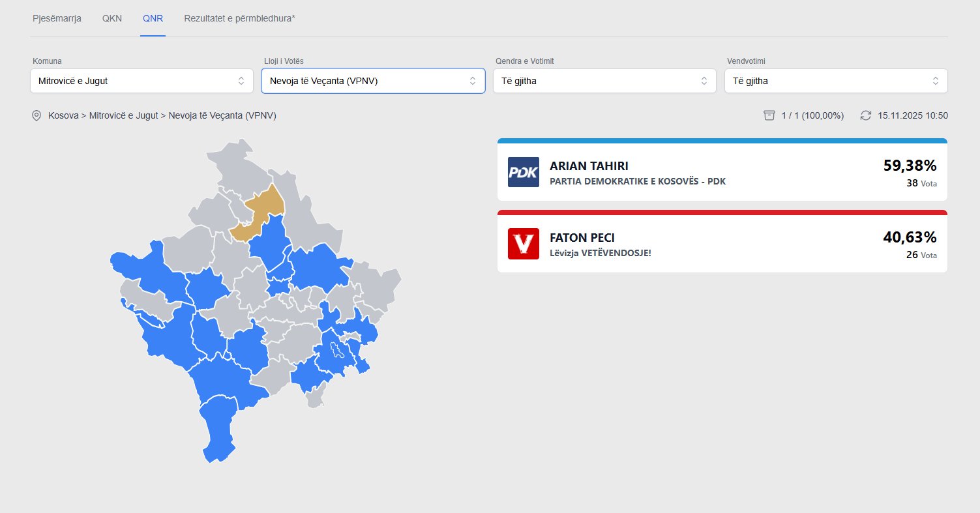Switch to the Pjesëmarrja tab

coord(57,18)
